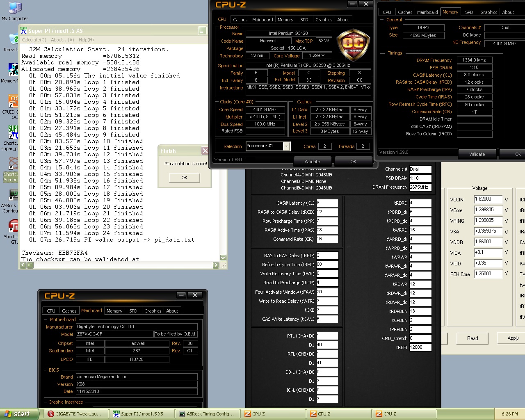Open Graphics tab in CPU-Z window showing Pentium G3420
Image resolution: width=525 pixels, height=420 pixels.
pyautogui.click(x=324, y=20)
